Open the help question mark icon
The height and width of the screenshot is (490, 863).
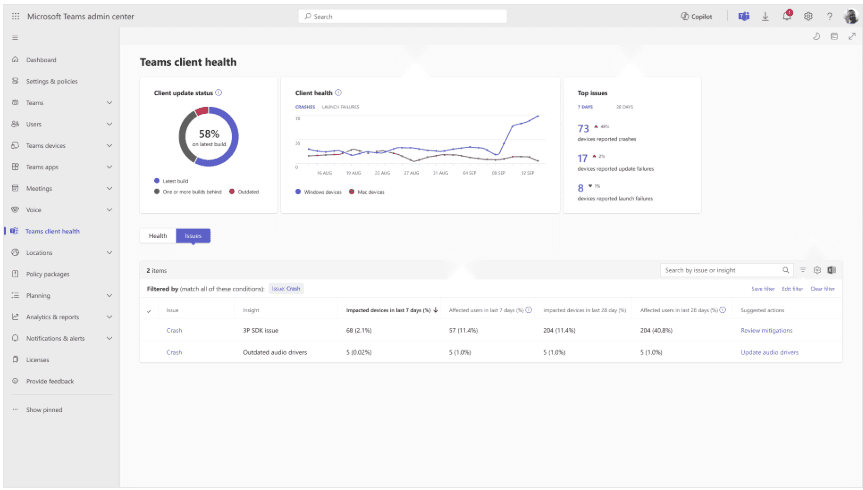(829, 17)
